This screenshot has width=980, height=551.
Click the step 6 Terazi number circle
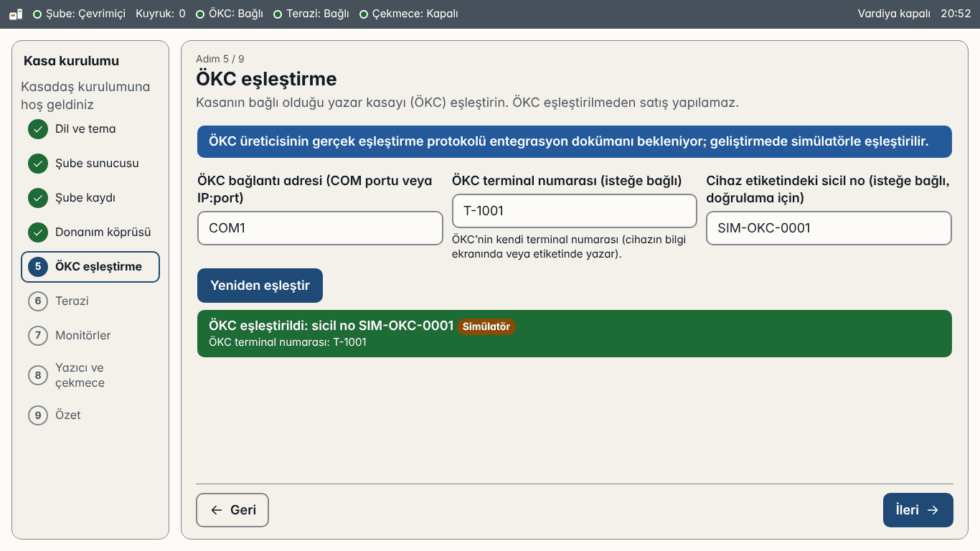[38, 301]
